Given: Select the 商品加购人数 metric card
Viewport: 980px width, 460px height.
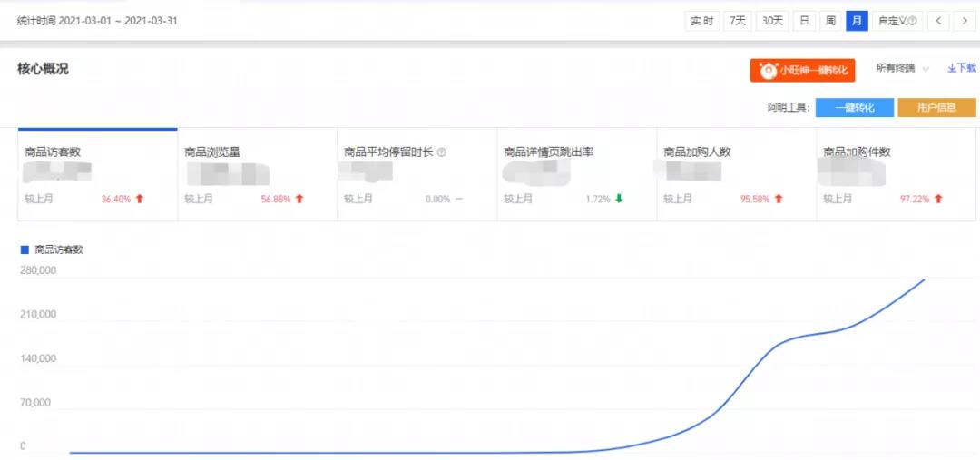Looking at the screenshot, I should click(736, 174).
